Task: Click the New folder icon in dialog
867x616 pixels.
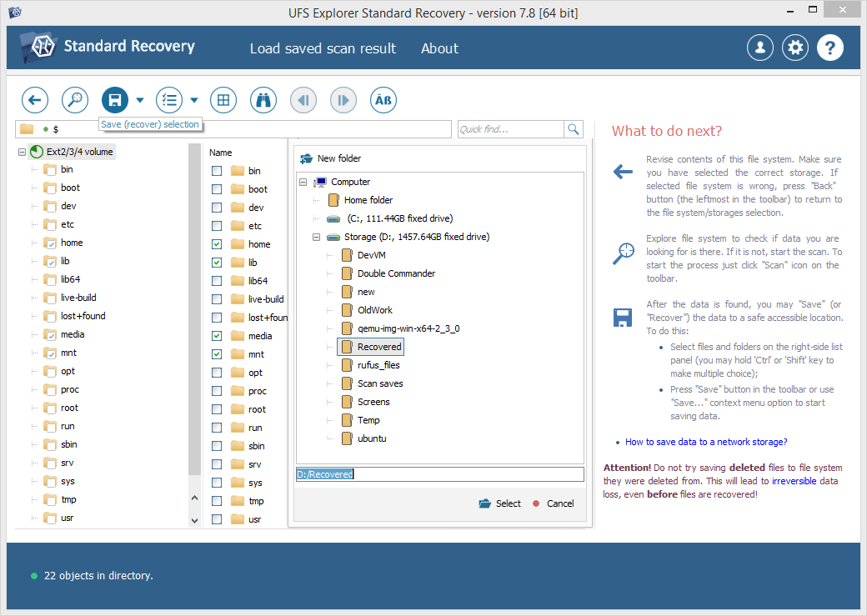Action: (x=306, y=158)
